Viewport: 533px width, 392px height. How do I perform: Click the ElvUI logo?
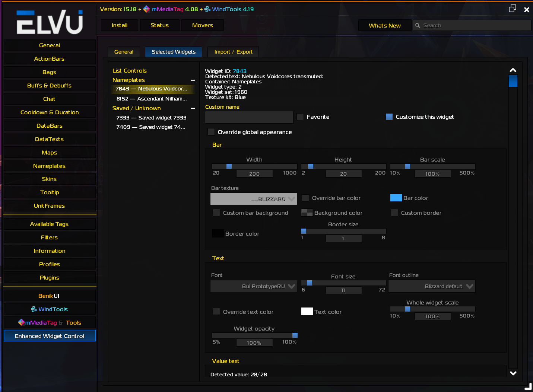click(50, 22)
